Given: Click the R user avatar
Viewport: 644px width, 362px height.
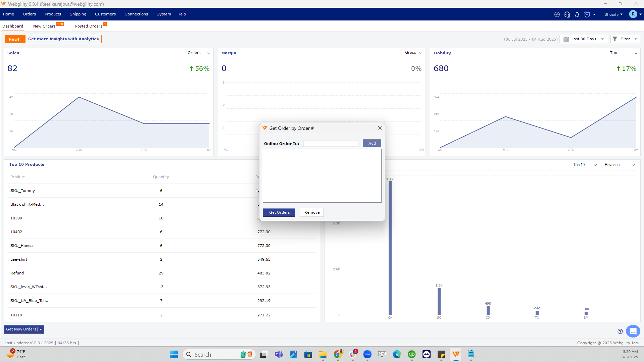Looking at the screenshot, I should click(x=633, y=14).
